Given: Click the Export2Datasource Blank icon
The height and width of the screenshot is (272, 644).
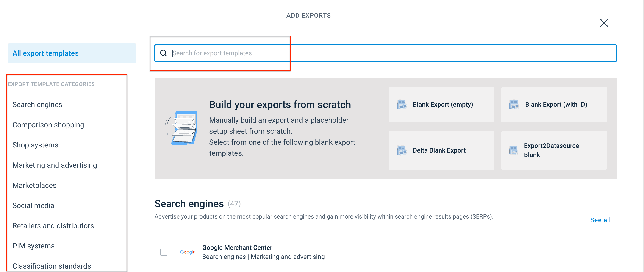Looking at the screenshot, I should click(x=514, y=150).
